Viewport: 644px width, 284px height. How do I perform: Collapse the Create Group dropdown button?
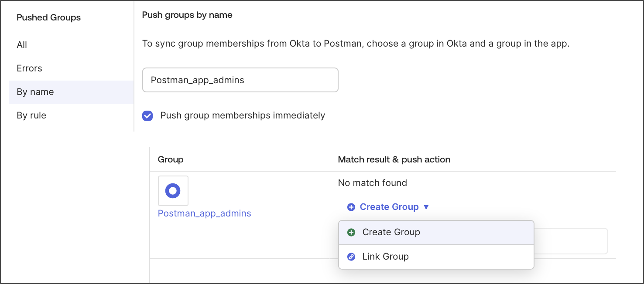click(x=388, y=207)
